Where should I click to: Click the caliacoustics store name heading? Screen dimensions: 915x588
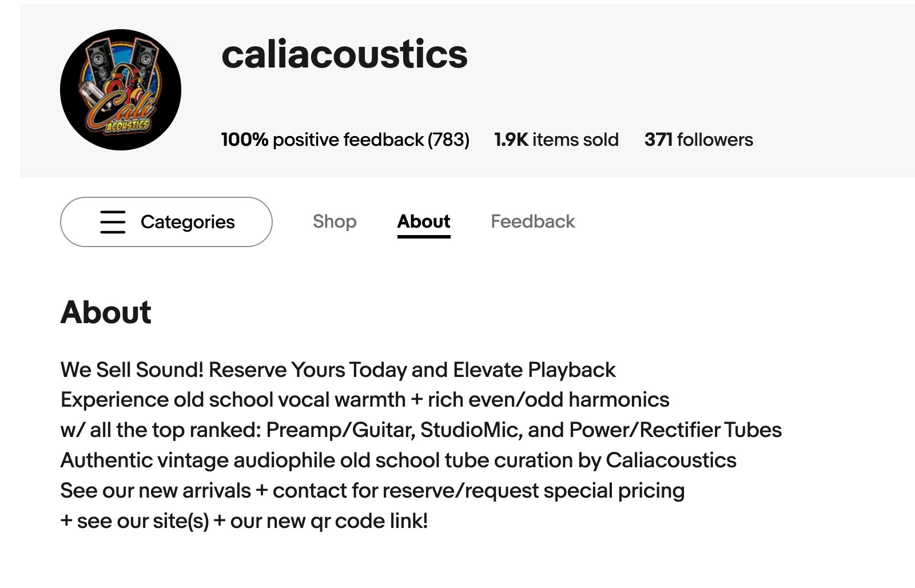tap(345, 55)
